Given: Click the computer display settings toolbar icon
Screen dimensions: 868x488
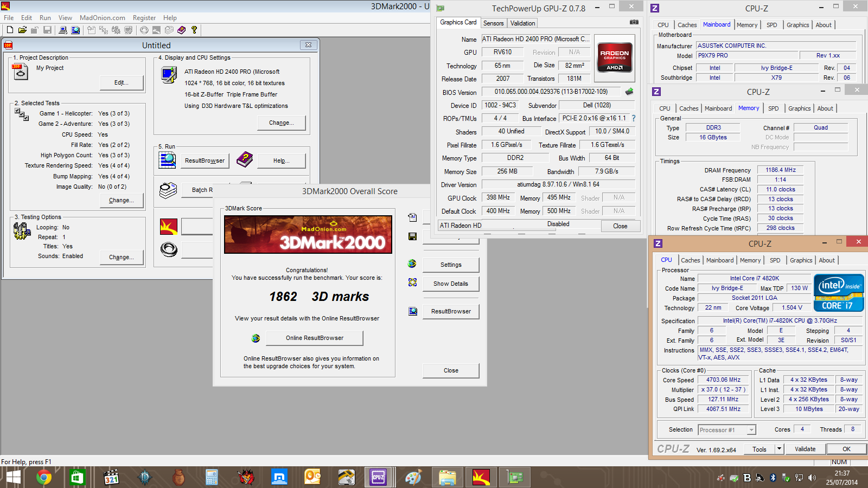Looking at the screenshot, I should [x=63, y=30].
